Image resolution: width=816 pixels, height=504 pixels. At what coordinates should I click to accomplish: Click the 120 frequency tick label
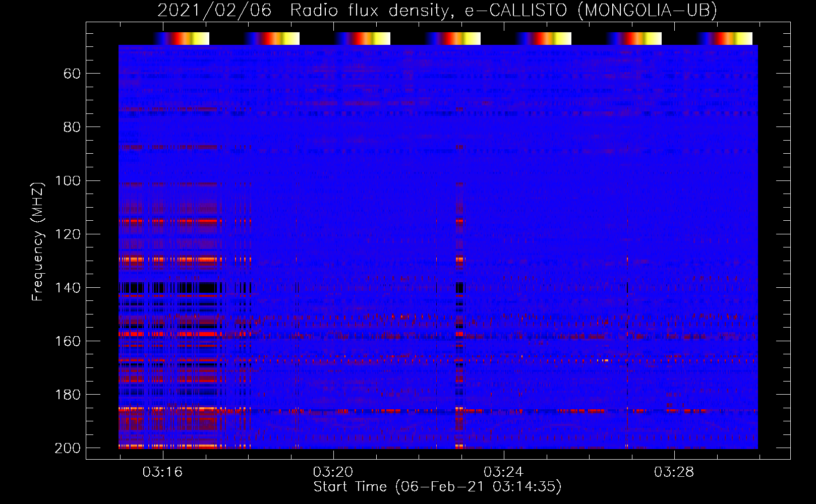(68, 234)
